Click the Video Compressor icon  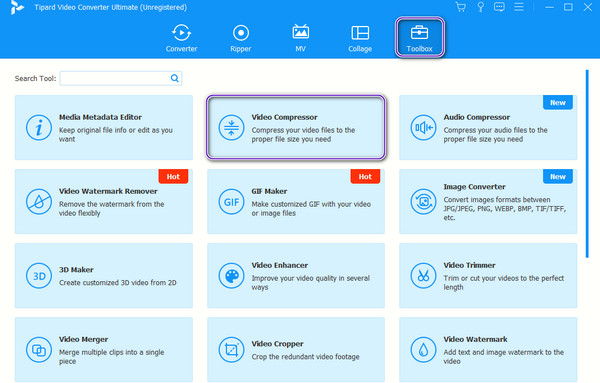[231, 127]
